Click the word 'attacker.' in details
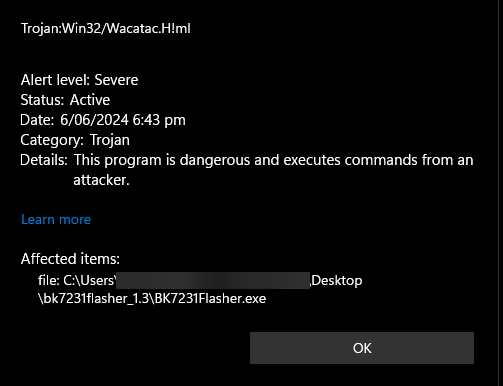The image size is (503, 386). tap(101, 180)
